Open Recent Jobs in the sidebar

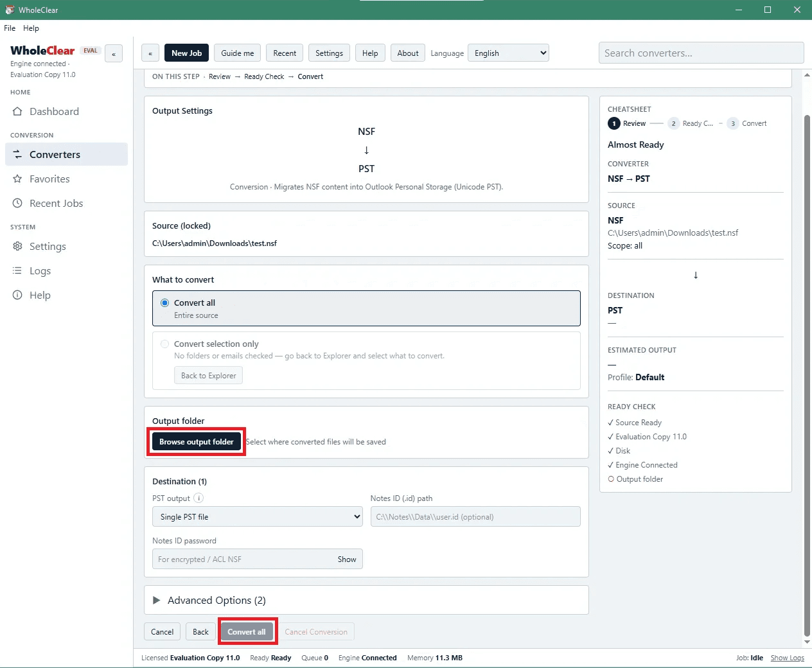66,204
